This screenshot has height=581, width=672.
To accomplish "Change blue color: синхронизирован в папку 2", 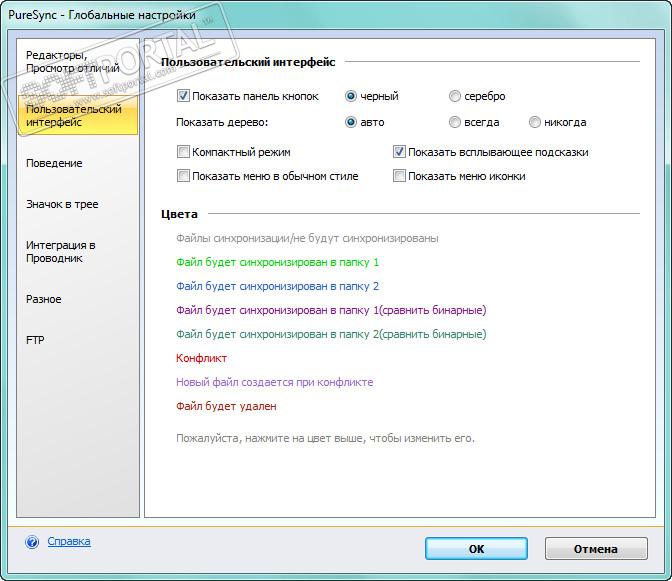I will [x=277, y=286].
